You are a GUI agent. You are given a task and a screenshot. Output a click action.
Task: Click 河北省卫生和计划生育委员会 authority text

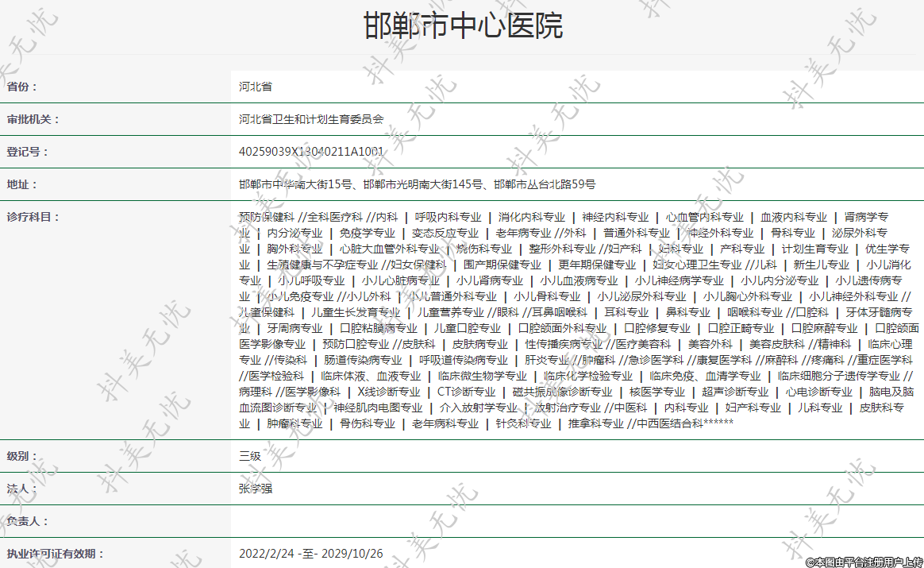(x=311, y=119)
